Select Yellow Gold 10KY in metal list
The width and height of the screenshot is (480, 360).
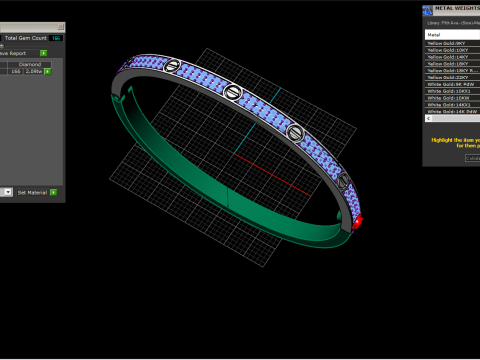click(452, 50)
